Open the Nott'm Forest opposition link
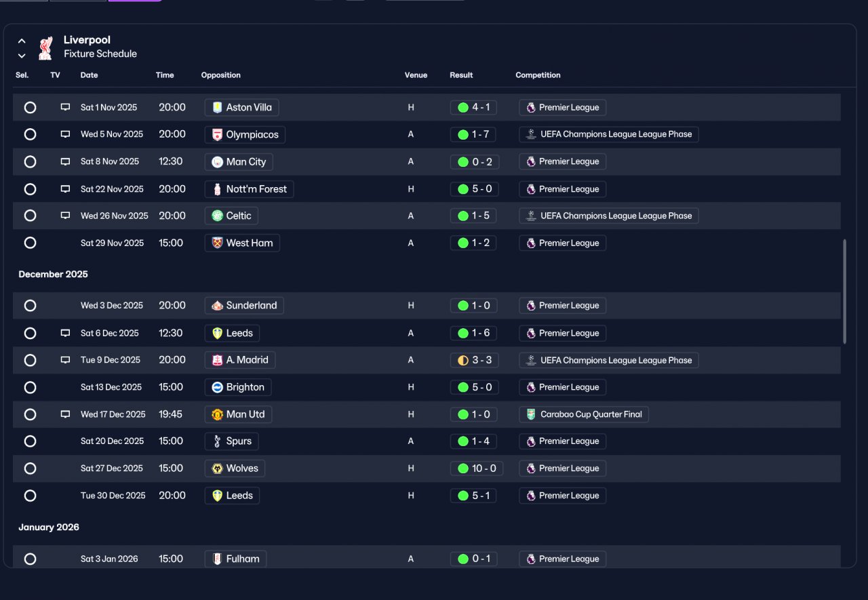Viewport: 868px width, 600px height. pos(249,189)
